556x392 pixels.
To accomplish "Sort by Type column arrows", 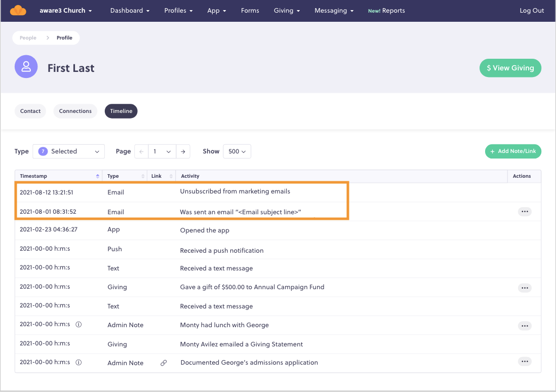I will [x=143, y=176].
